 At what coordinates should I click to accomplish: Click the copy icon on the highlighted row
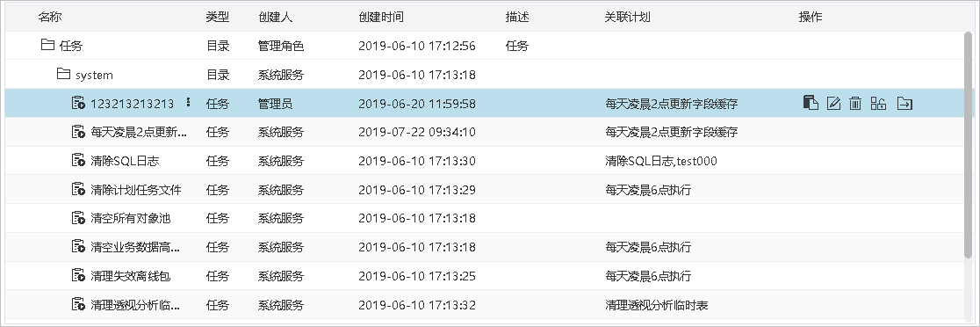tap(811, 103)
